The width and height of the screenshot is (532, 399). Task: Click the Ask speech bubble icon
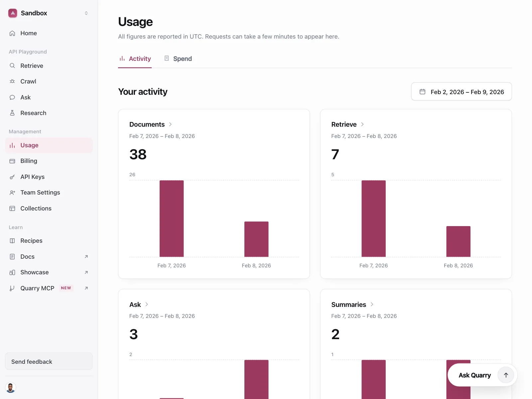[x=12, y=97]
